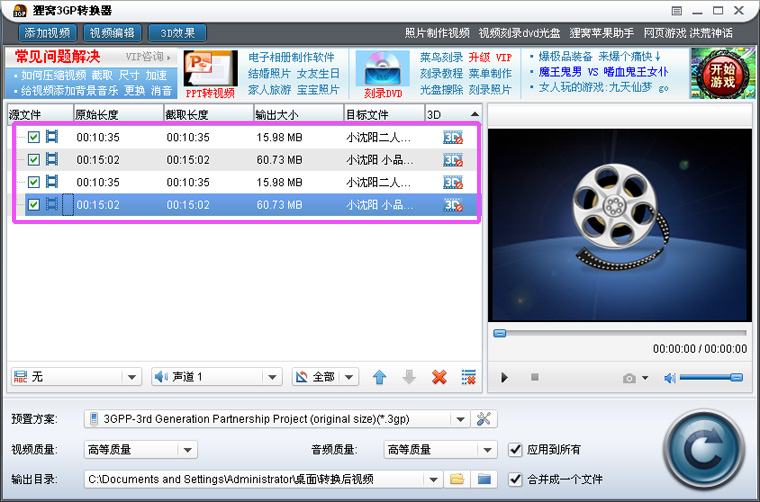Click 3D icon in unhighlighted 60.73 MB row

pyautogui.click(x=453, y=160)
